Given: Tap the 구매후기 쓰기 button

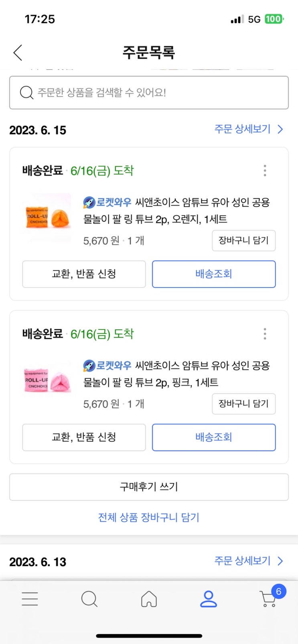Looking at the screenshot, I should point(149,487).
